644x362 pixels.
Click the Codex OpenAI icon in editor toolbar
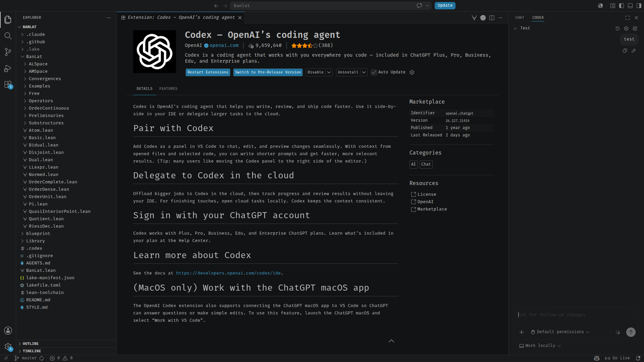[x=483, y=18]
